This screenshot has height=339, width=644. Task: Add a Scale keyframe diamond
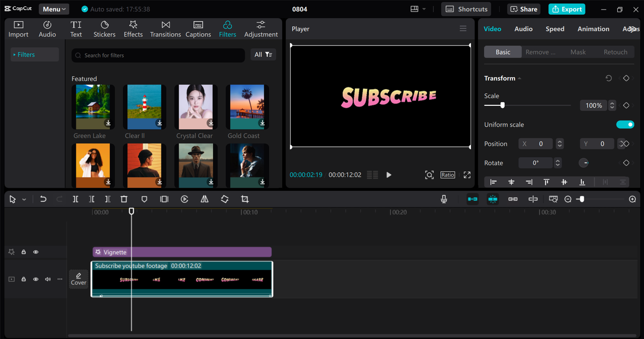[626, 105]
